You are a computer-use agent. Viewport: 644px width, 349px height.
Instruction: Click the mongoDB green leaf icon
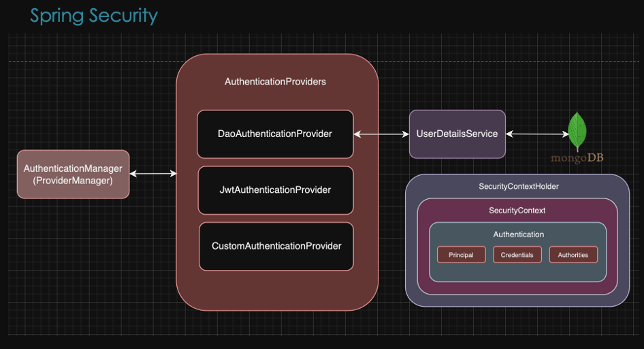pyautogui.click(x=577, y=130)
